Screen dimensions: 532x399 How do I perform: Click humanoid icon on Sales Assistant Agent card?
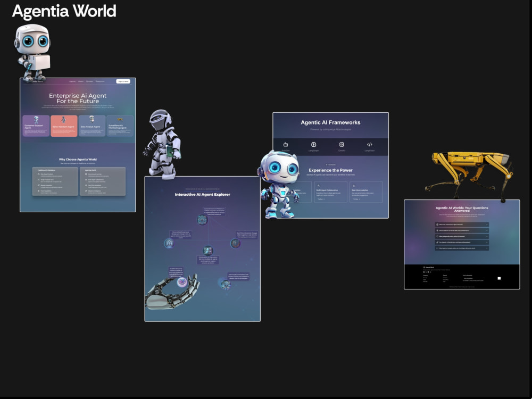[63, 120]
